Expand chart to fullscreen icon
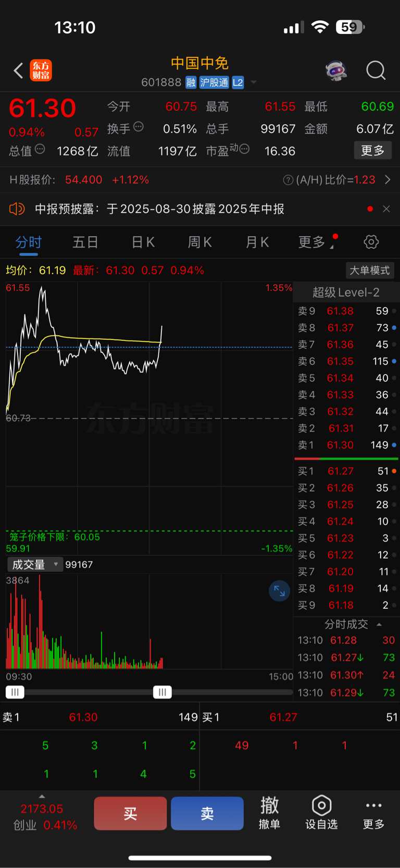The height and width of the screenshot is (868, 400). point(280,591)
